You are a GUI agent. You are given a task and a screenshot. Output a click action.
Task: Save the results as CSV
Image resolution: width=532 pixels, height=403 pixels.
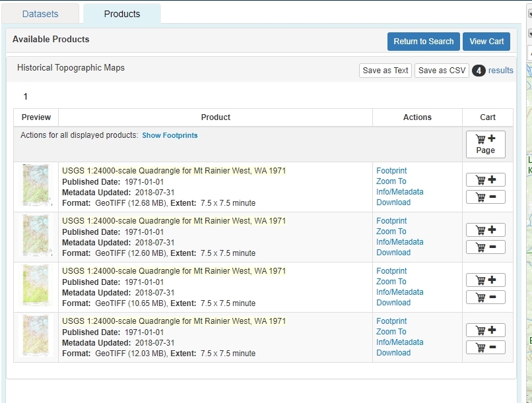[x=441, y=70]
